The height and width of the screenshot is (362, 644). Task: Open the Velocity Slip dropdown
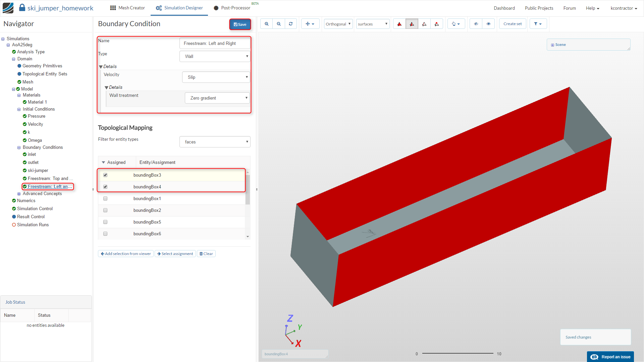(216, 77)
